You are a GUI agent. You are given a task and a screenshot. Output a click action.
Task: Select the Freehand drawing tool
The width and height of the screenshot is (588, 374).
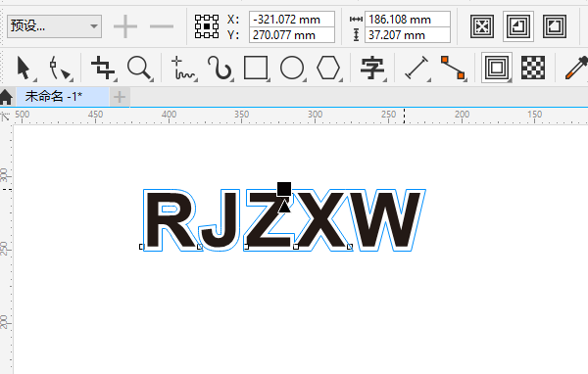(183, 68)
